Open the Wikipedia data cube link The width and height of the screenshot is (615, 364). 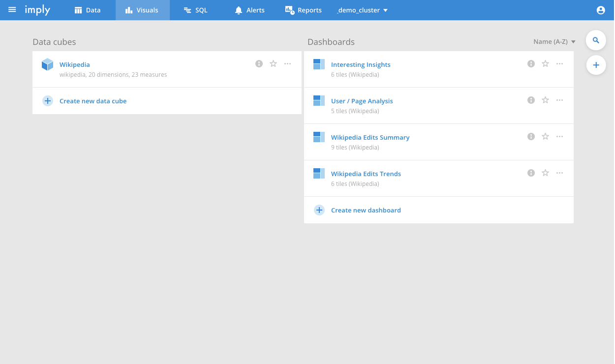tap(75, 64)
